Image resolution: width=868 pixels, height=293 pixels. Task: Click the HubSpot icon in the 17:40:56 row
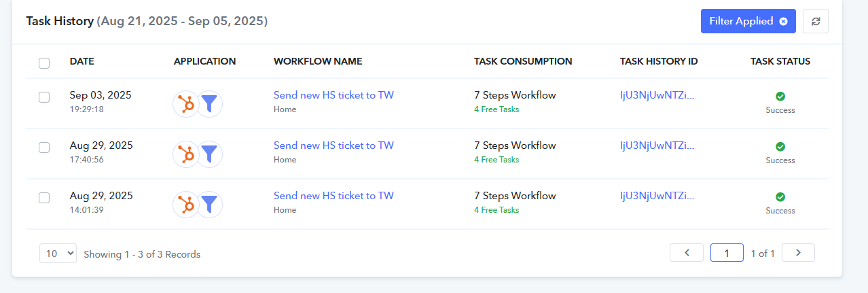pos(185,154)
